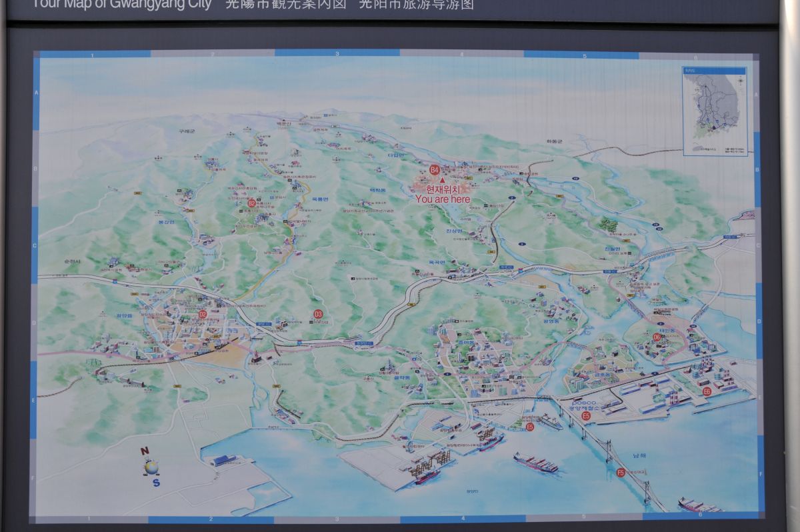Click the D6 marker on the island

657,337
